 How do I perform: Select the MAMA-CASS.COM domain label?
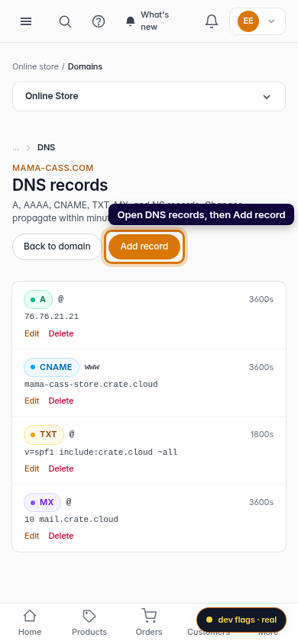coord(53,168)
